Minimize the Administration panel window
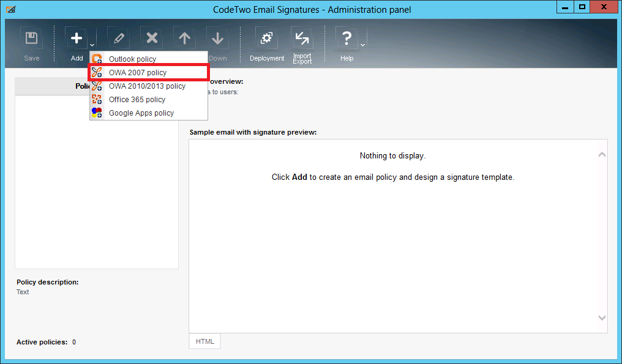 point(565,7)
